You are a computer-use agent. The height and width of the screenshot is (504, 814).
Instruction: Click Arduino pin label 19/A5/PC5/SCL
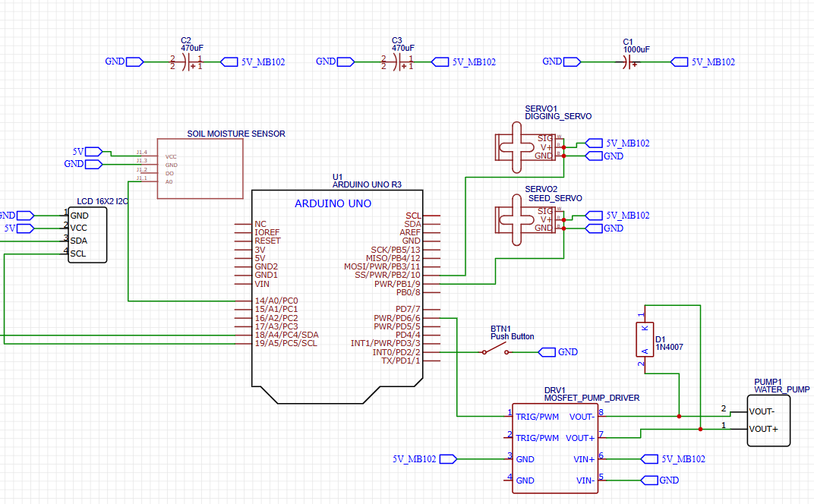pos(286,343)
